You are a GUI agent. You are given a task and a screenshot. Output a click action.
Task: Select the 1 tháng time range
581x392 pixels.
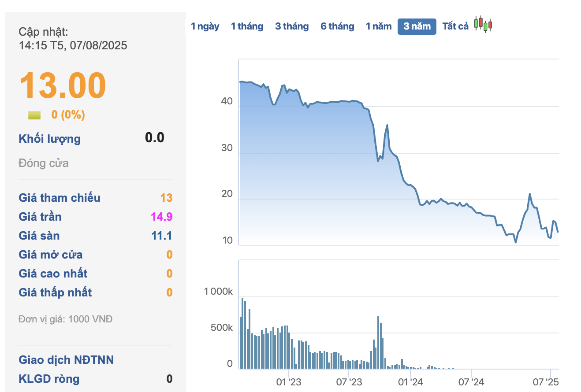(247, 26)
